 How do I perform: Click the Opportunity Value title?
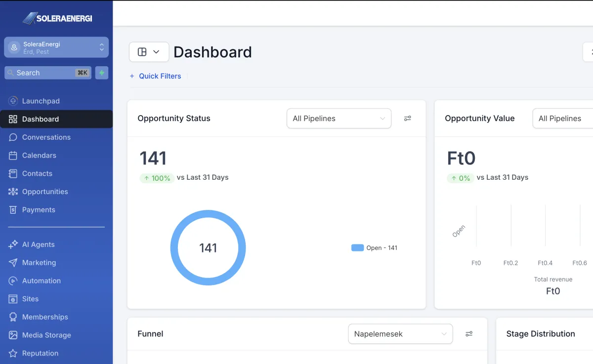[480, 119]
